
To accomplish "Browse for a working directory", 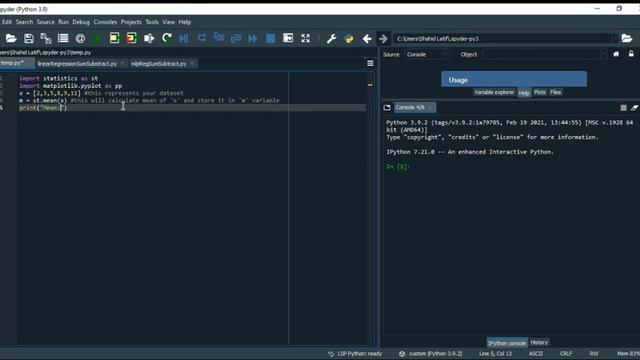I will 627,38.
